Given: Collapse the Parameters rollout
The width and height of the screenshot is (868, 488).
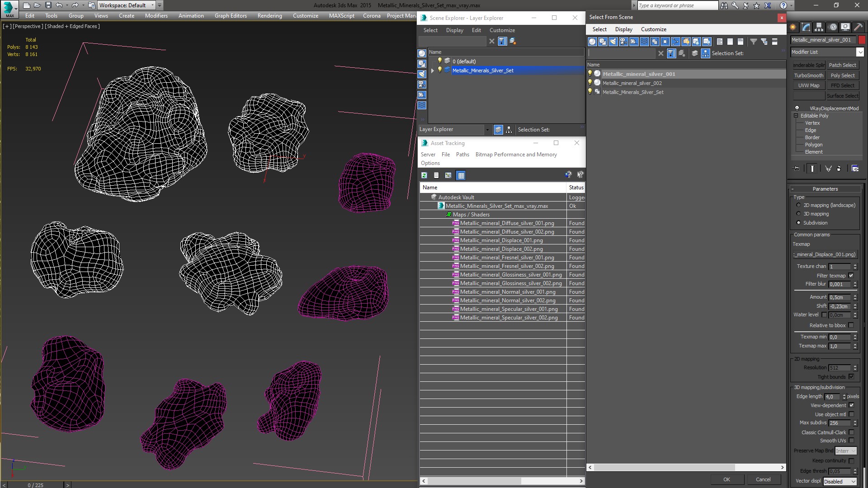Looking at the screenshot, I should [x=825, y=189].
